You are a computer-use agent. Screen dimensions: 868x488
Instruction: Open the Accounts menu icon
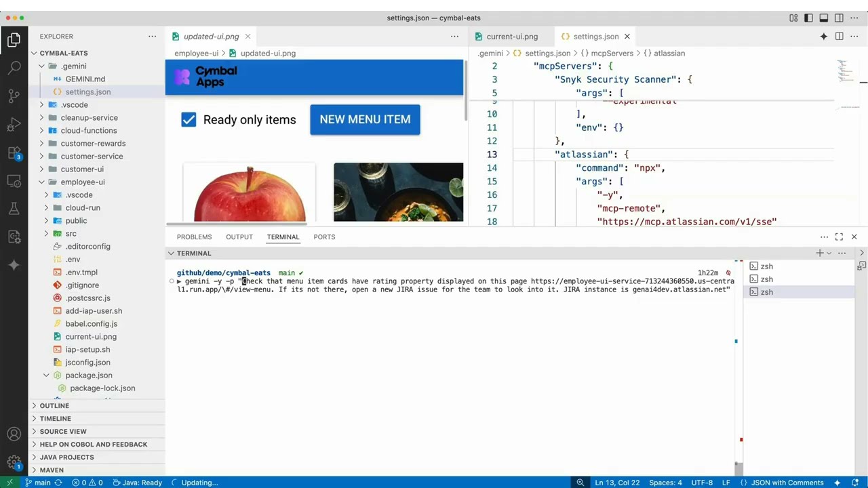point(14,434)
